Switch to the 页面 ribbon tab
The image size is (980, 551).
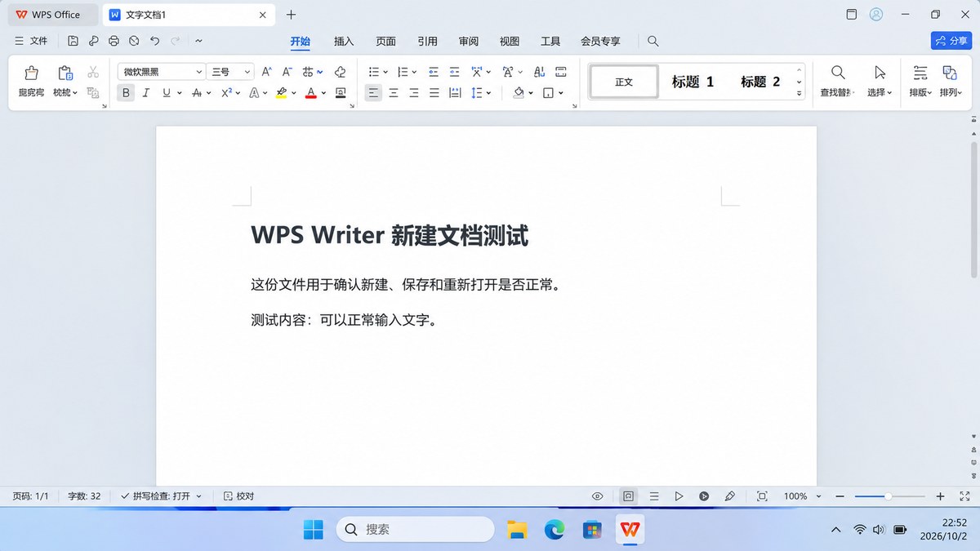tap(385, 41)
